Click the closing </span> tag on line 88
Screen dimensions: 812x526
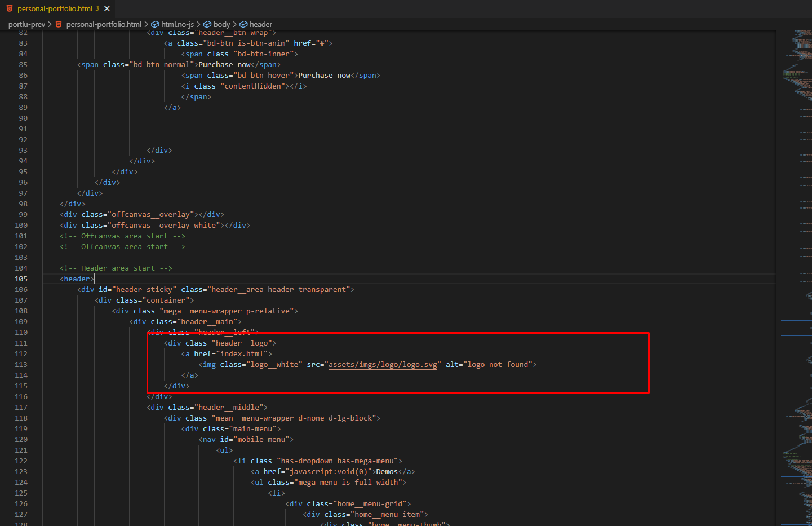click(196, 97)
